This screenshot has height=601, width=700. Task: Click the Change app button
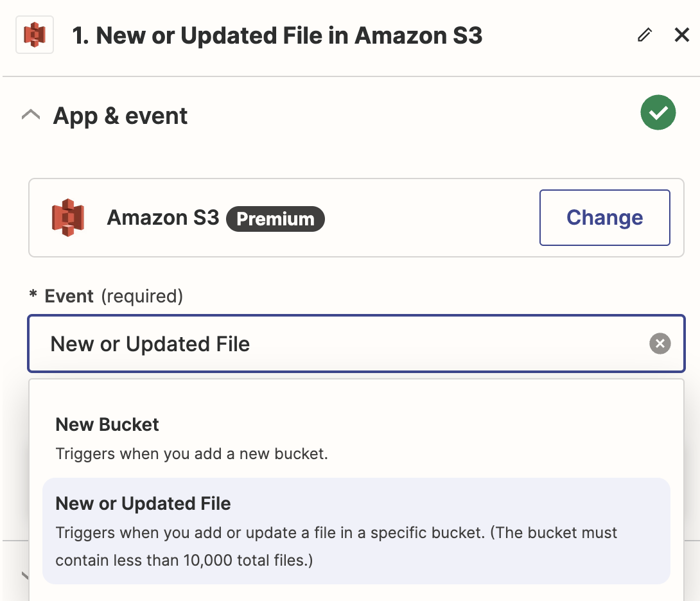tap(604, 218)
